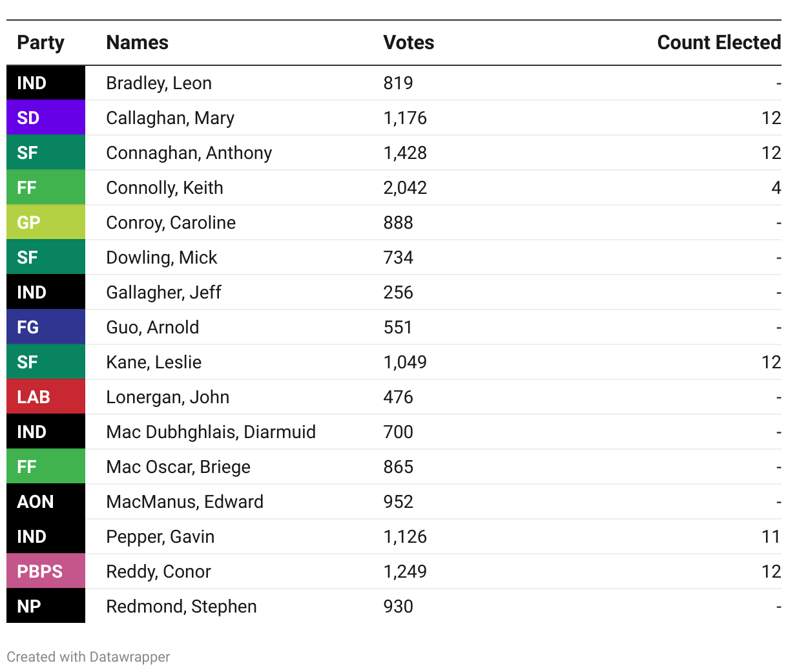Click the FF badge beside Mac Oscar, Briege
Viewport: 788px width, 672px height.
(45, 467)
